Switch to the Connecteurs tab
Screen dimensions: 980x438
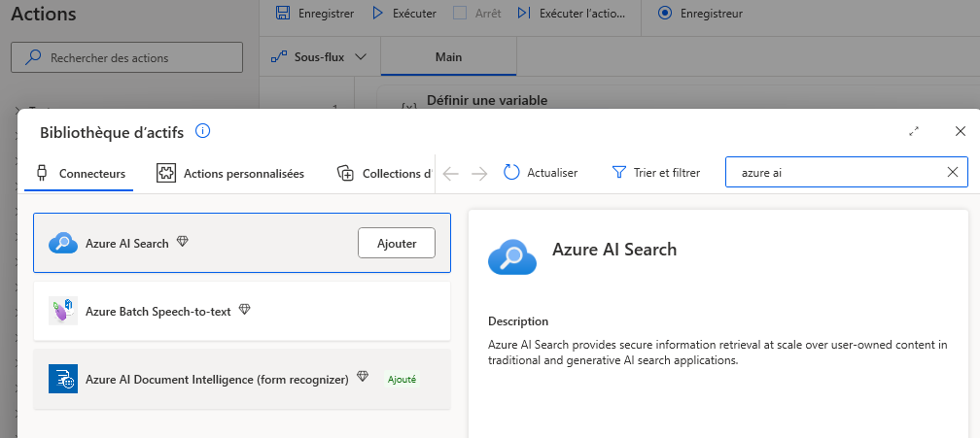[x=80, y=174]
